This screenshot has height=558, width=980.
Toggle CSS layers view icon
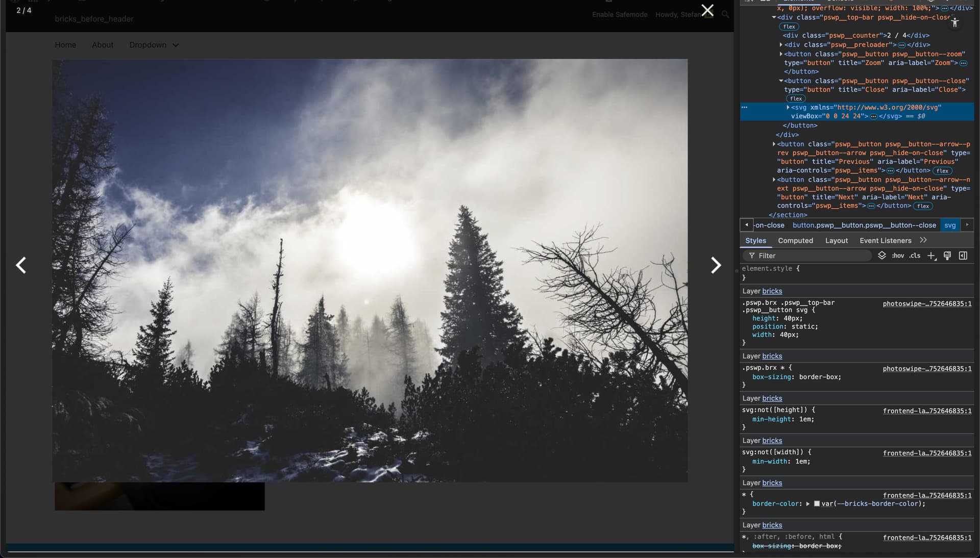click(x=881, y=256)
